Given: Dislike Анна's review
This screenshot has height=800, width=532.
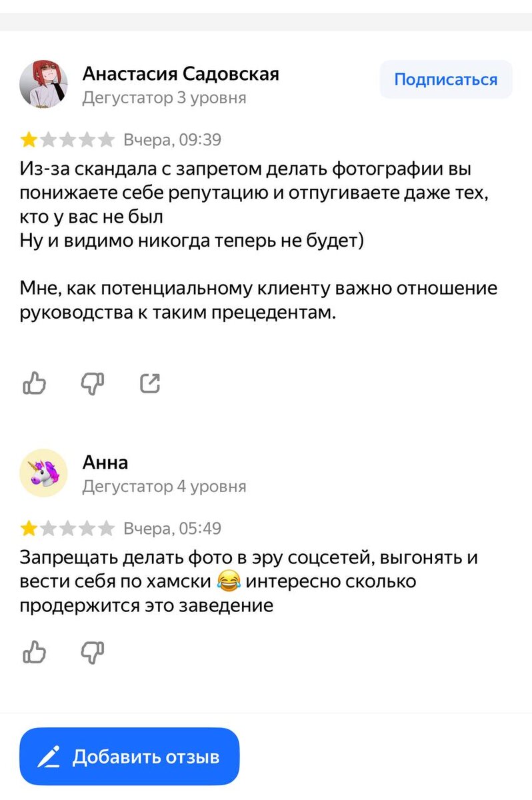Looking at the screenshot, I should [92, 653].
